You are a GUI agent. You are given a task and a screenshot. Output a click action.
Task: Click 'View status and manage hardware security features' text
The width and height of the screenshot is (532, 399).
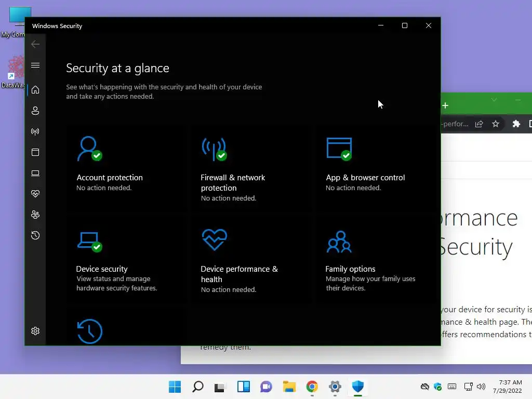point(117,283)
